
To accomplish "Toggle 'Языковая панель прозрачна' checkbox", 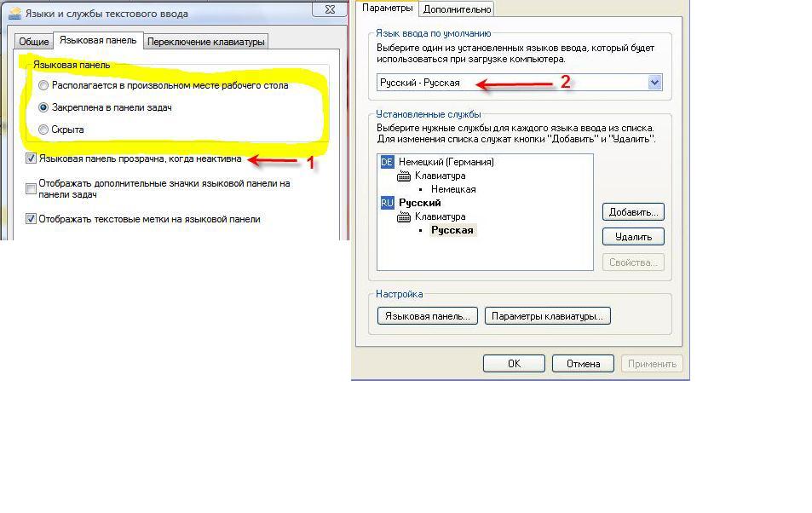I will (x=31, y=159).
